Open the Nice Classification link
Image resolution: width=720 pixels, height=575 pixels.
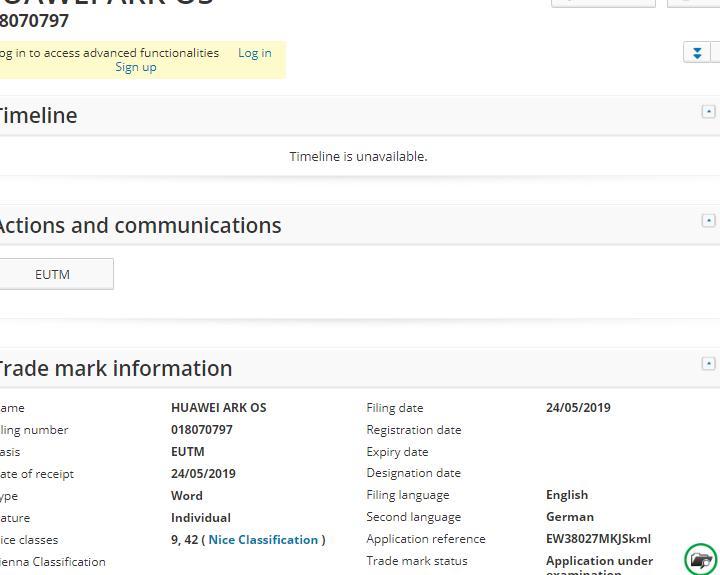[x=263, y=540]
